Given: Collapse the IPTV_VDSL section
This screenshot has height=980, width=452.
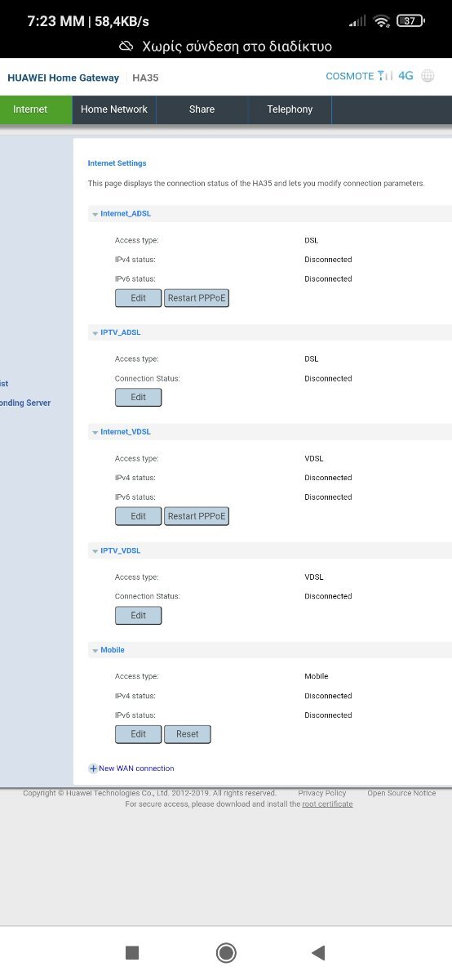Looking at the screenshot, I should 95,551.
